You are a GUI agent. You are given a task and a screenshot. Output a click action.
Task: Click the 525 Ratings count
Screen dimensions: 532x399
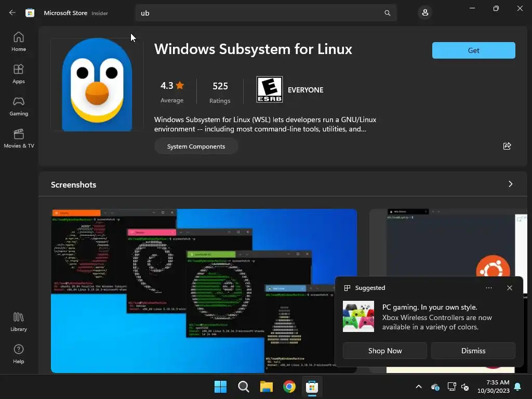click(220, 91)
